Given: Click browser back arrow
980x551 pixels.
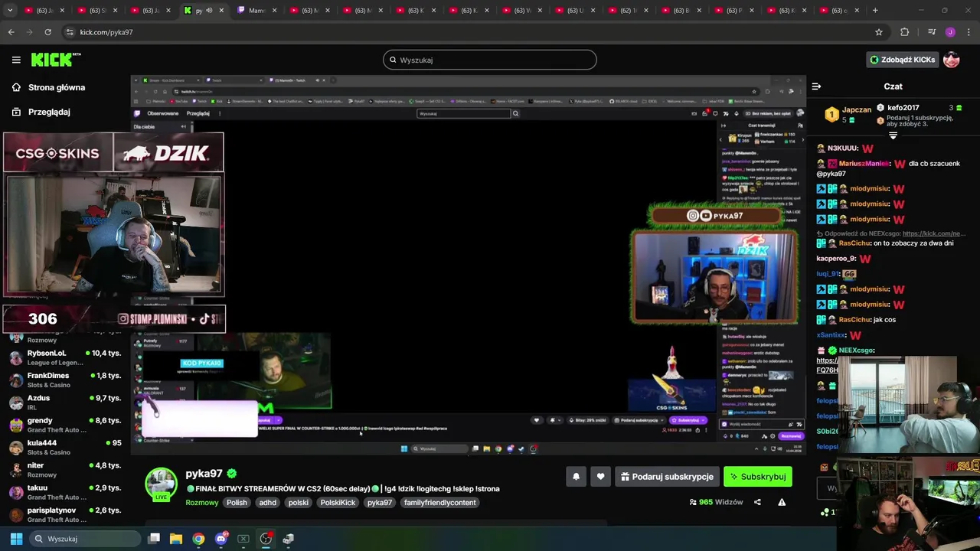Looking at the screenshot, I should [11, 32].
